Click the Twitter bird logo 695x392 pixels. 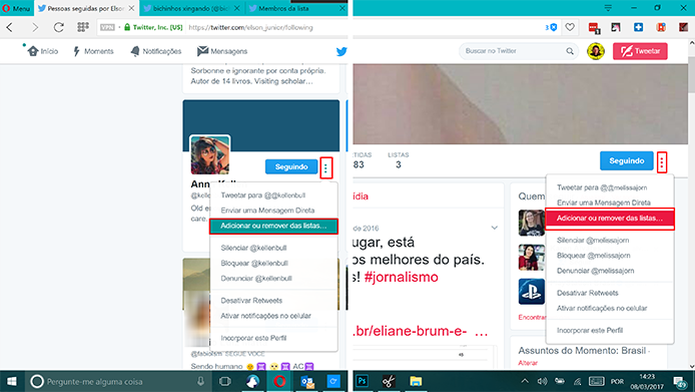[x=341, y=51]
